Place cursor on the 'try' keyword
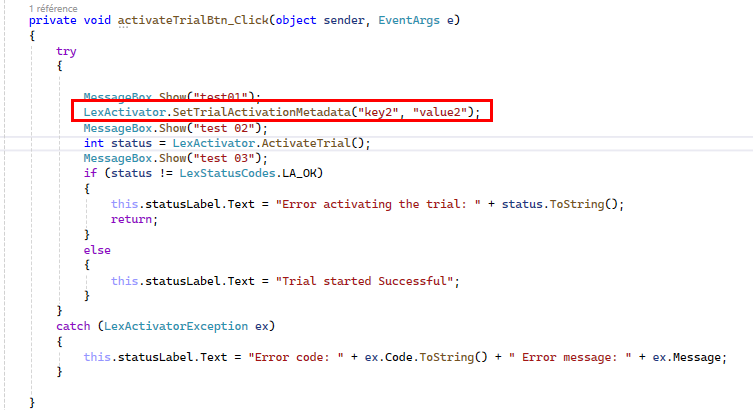The width and height of the screenshot is (753, 410). (x=66, y=51)
